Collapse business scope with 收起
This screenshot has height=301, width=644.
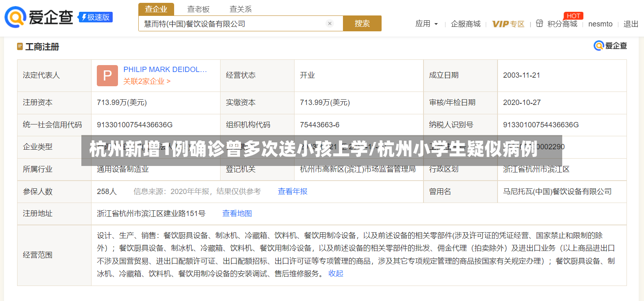(336, 274)
